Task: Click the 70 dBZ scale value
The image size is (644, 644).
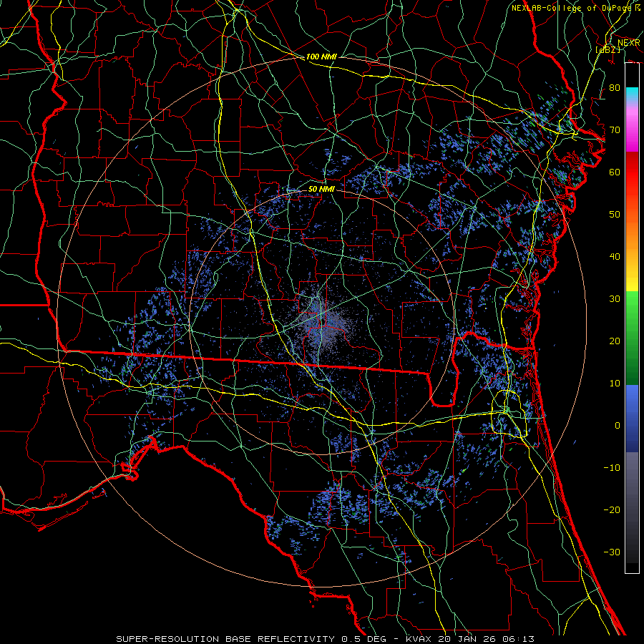Action: [615, 130]
